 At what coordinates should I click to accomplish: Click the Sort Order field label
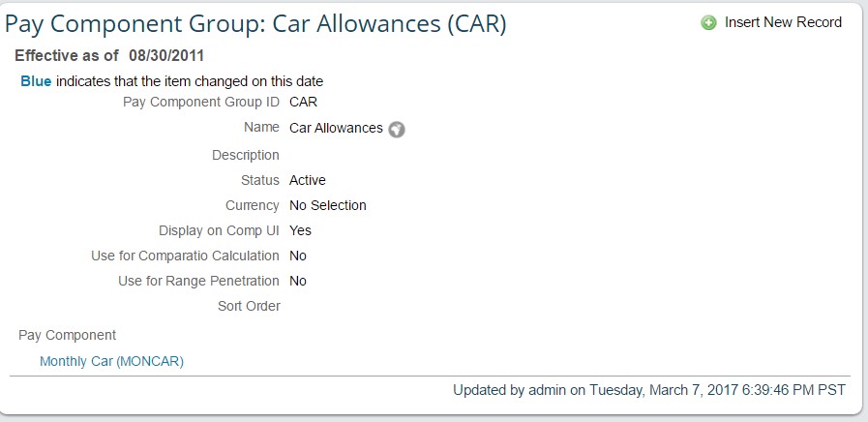249,306
